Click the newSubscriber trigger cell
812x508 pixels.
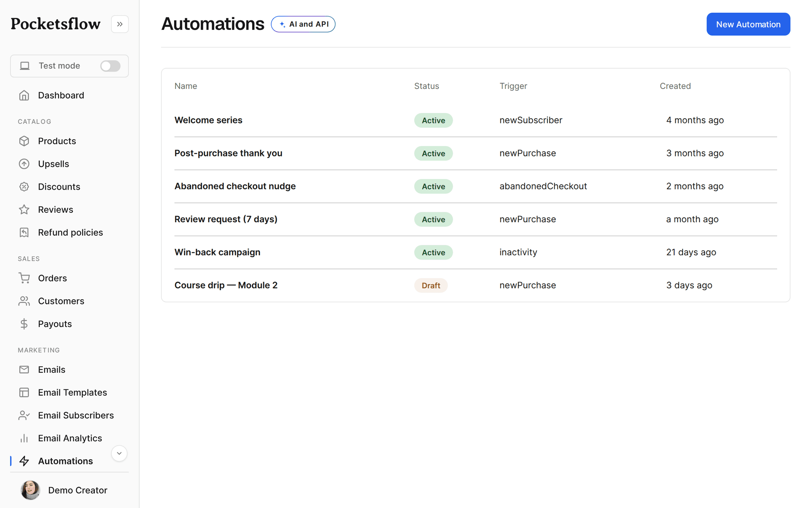531,120
